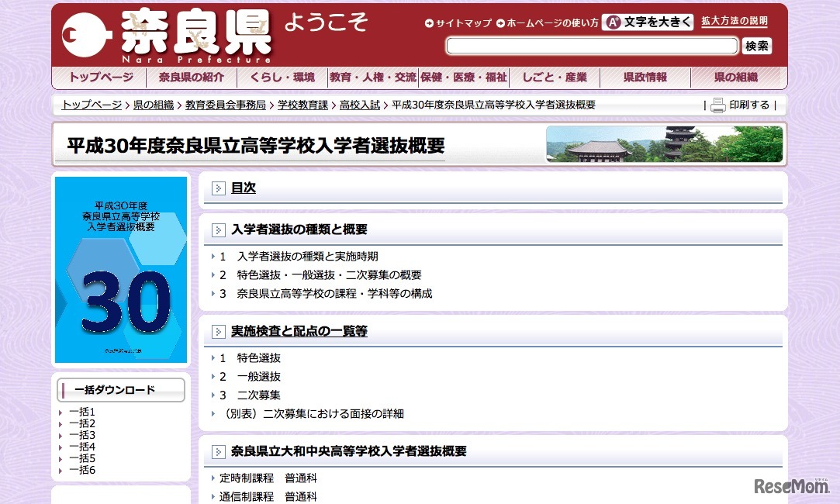Click the 県の組織 breadcrumb link
This screenshot has width=840, height=504.
[x=154, y=105]
